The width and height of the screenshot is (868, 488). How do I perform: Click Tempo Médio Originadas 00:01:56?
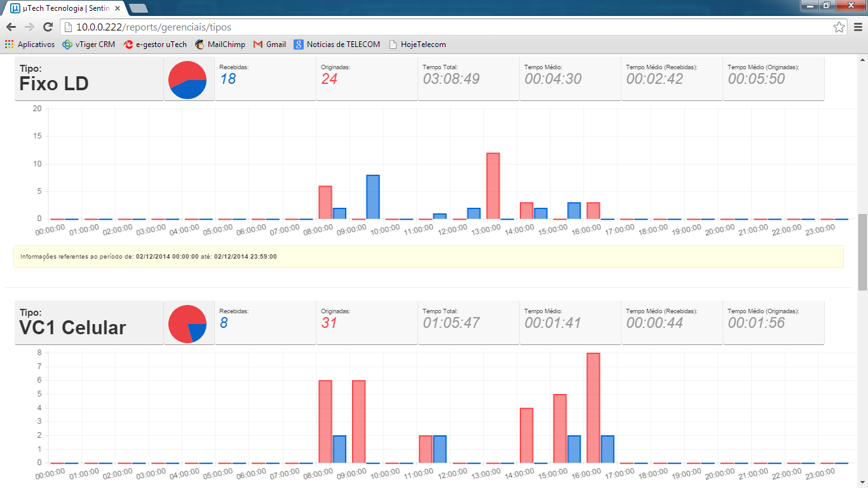tap(756, 323)
